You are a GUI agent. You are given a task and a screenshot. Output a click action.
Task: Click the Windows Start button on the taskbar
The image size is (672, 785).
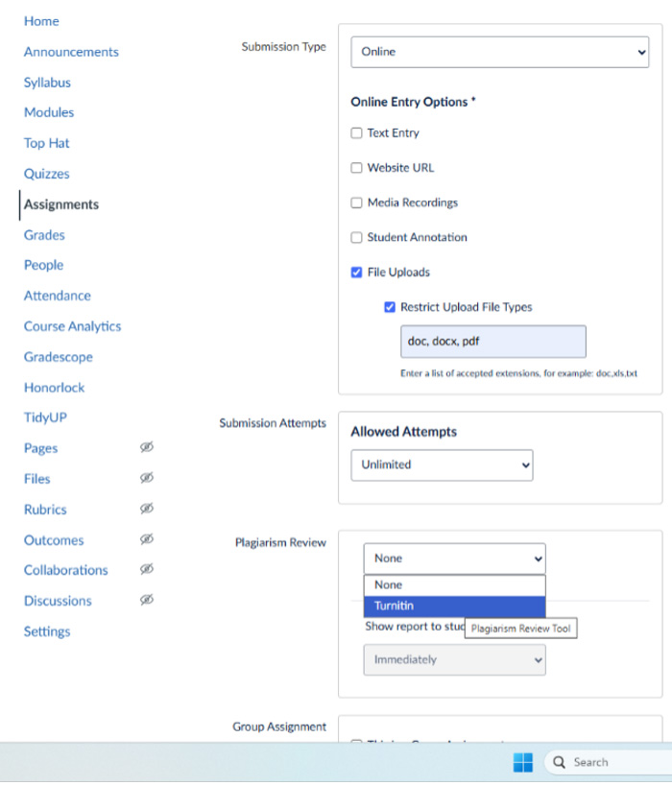click(x=522, y=761)
